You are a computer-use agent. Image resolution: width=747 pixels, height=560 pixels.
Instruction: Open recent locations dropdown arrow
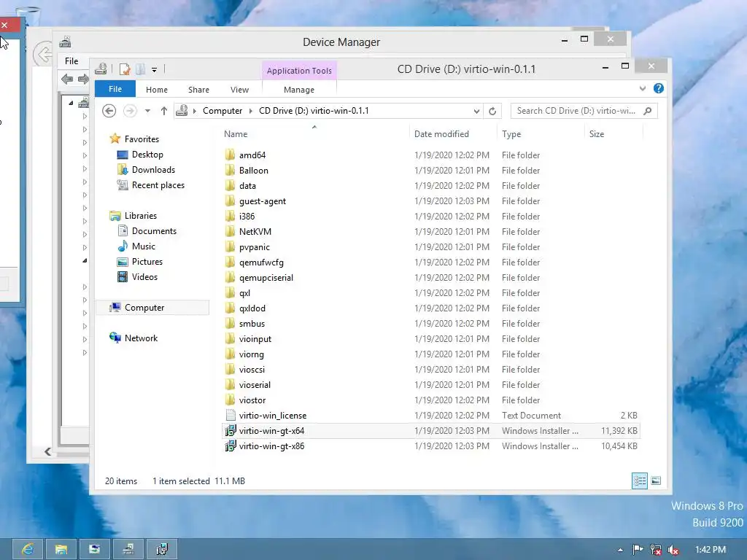click(147, 111)
